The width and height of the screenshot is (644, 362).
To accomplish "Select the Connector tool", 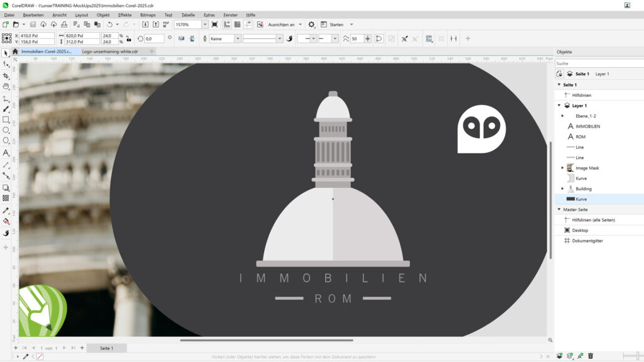I will click(x=6, y=176).
